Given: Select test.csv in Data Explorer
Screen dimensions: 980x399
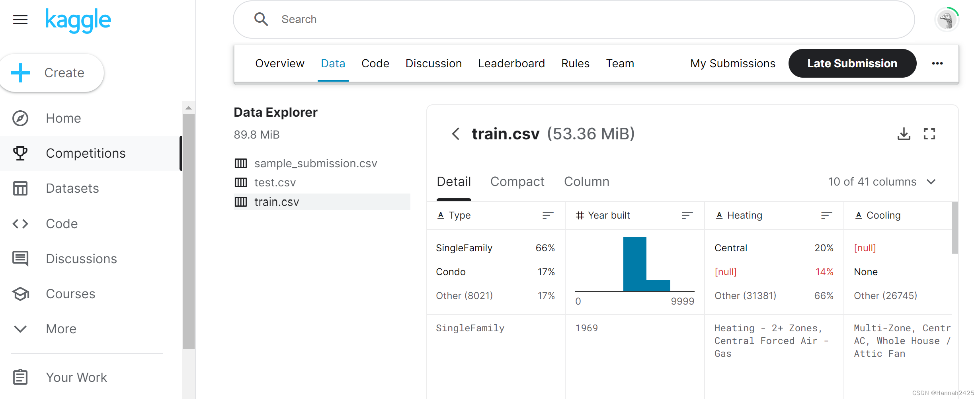Looking at the screenshot, I should (275, 182).
